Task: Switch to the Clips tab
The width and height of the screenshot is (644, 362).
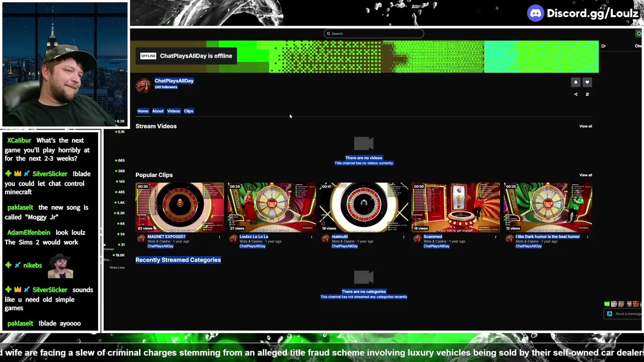Action: pos(189,111)
